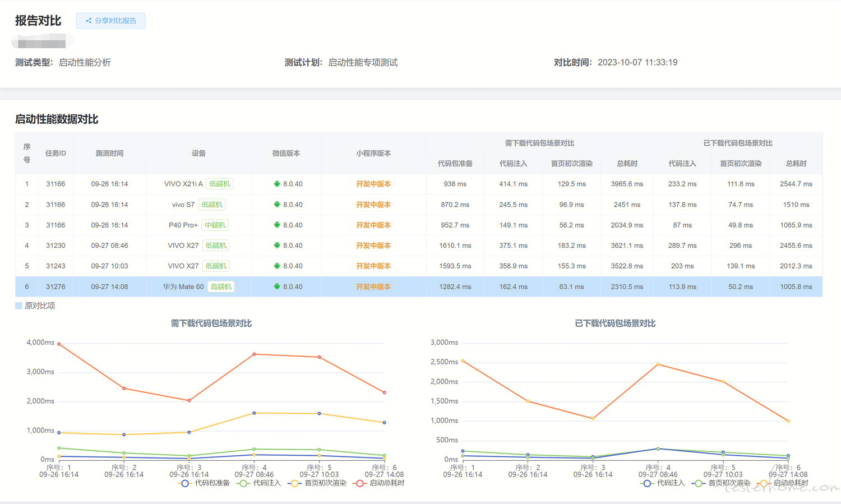Click the 2451 ms total time cell
This screenshot has height=504, width=841.
pyautogui.click(x=627, y=205)
